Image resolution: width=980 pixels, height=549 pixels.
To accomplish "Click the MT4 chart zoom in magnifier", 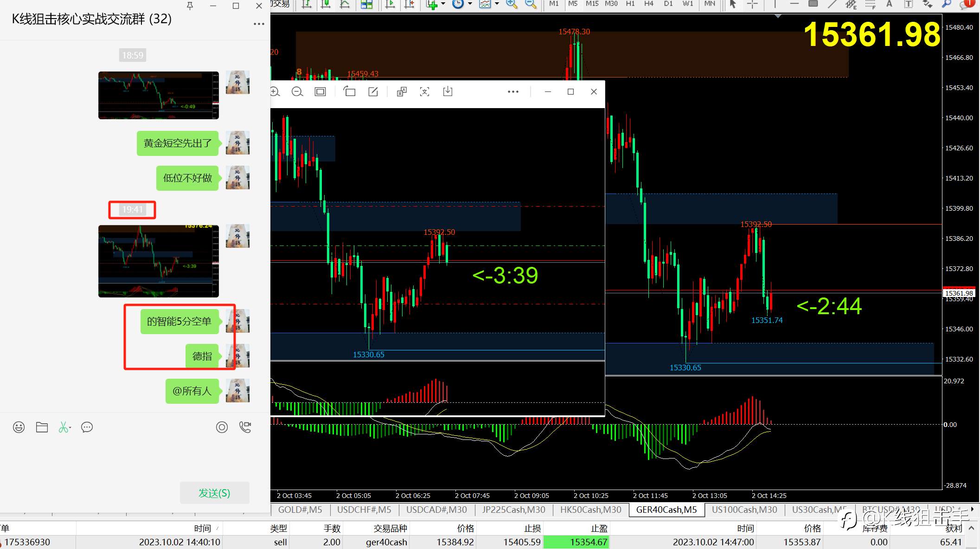I will (x=512, y=4).
